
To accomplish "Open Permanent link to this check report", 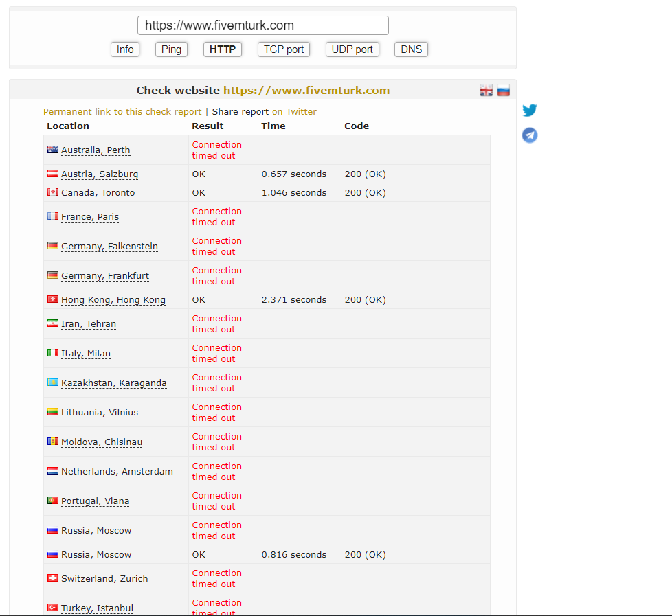I will (x=122, y=111).
